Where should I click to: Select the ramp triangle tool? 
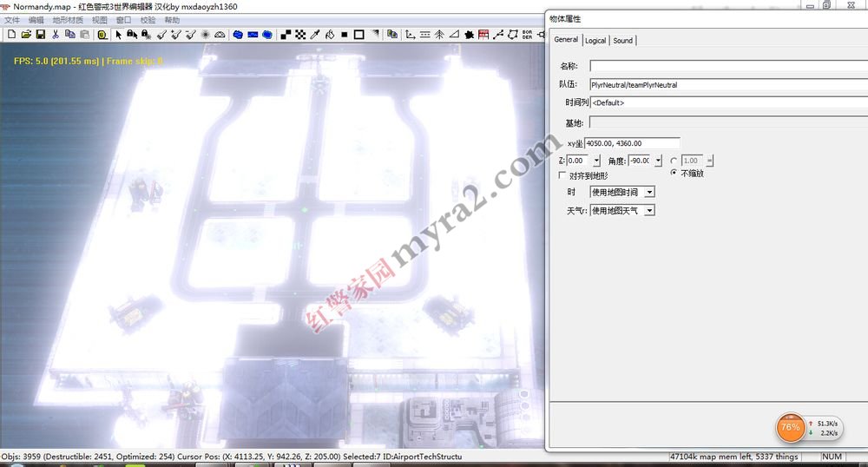click(454, 35)
